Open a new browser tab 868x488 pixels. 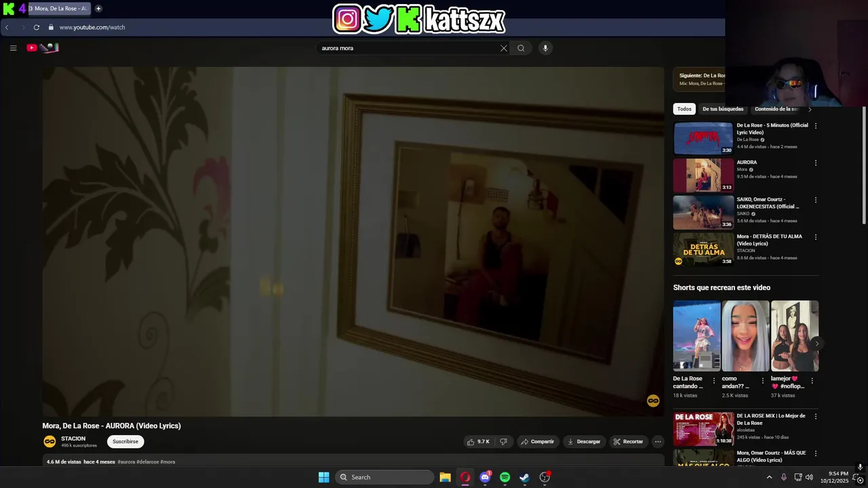click(x=98, y=9)
